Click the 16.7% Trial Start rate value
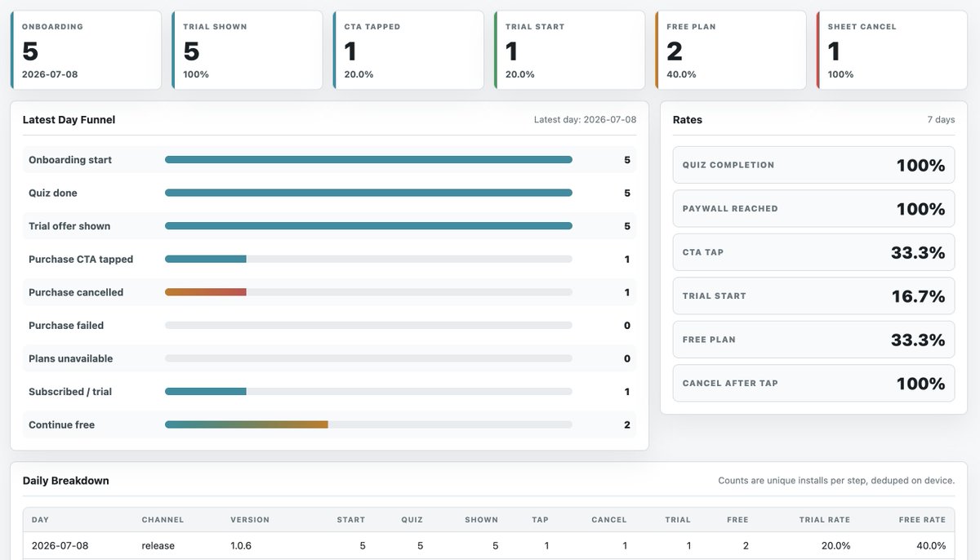 [918, 296]
